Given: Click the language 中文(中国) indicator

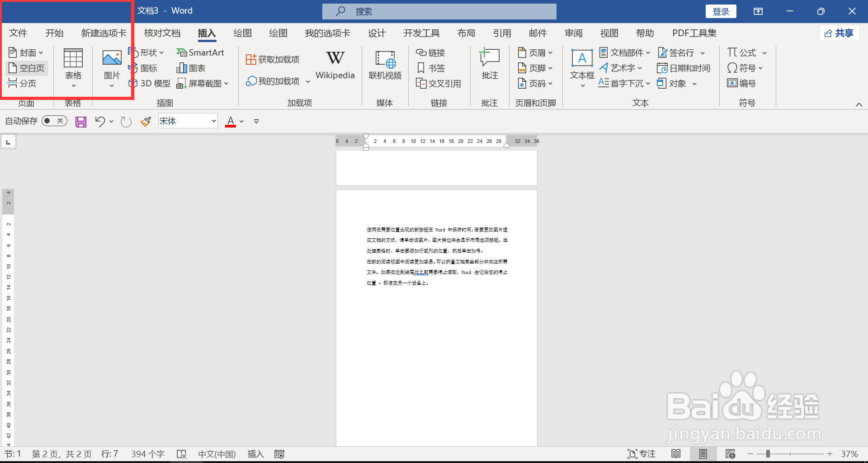Looking at the screenshot, I should [217, 454].
